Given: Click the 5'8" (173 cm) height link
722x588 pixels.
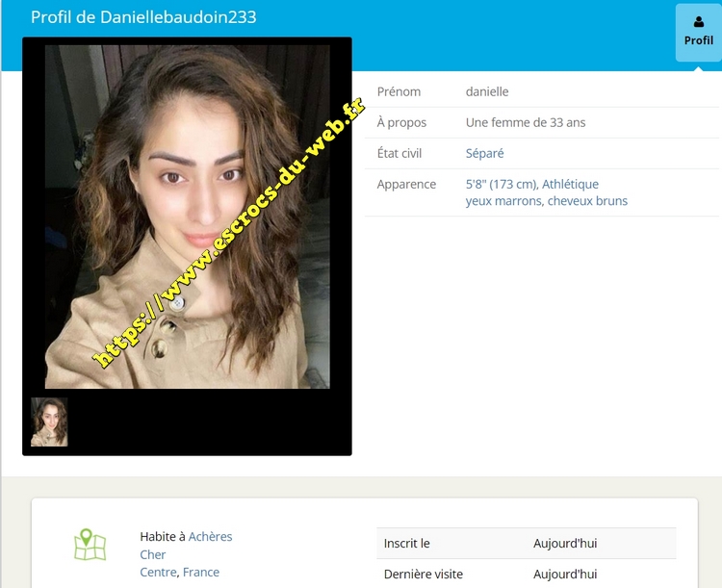Looking at the screenshot, I should (501, 184).
